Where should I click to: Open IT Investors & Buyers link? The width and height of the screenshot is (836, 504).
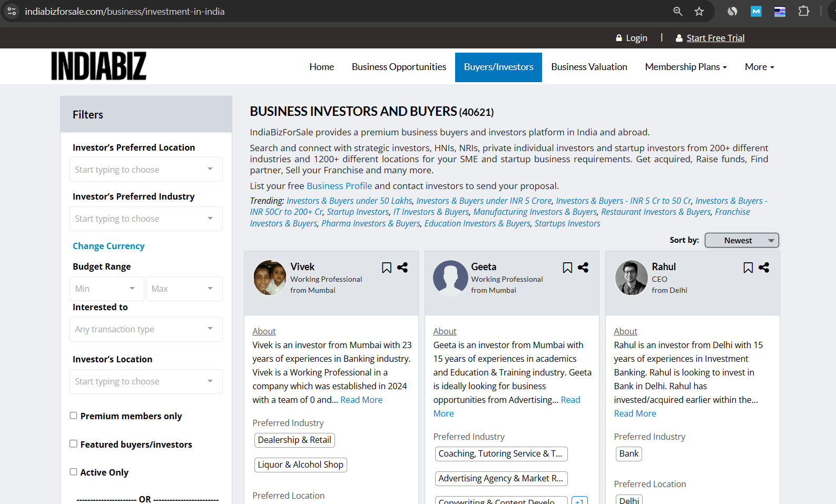(x=431, y=212)
